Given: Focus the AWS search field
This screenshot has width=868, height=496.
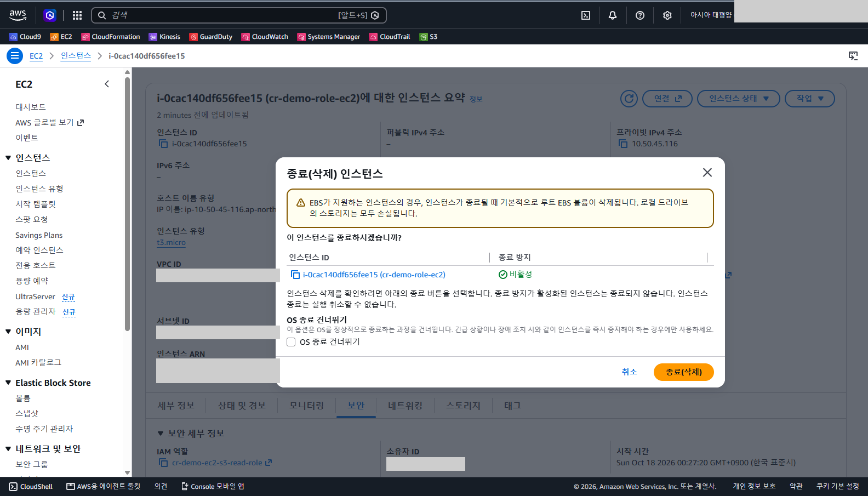Looking at the screenshot, I should (239, 15).
